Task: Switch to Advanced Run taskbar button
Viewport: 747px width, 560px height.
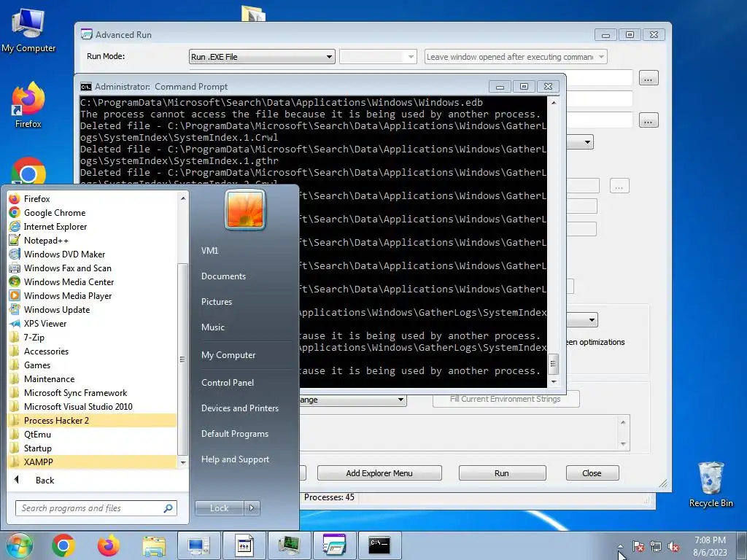Action: pyautogui.click(x=334, y=545)
